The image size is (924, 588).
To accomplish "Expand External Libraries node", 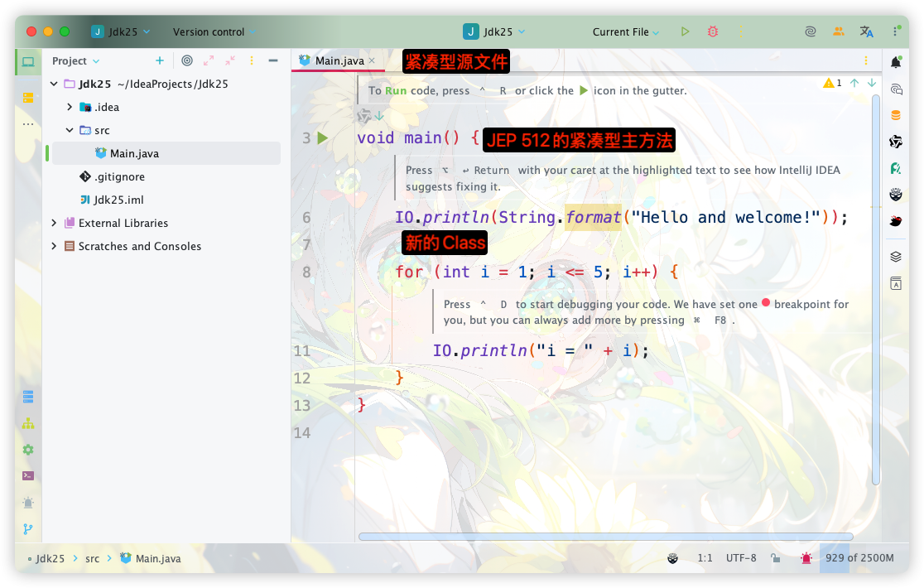I will (55, 223).
